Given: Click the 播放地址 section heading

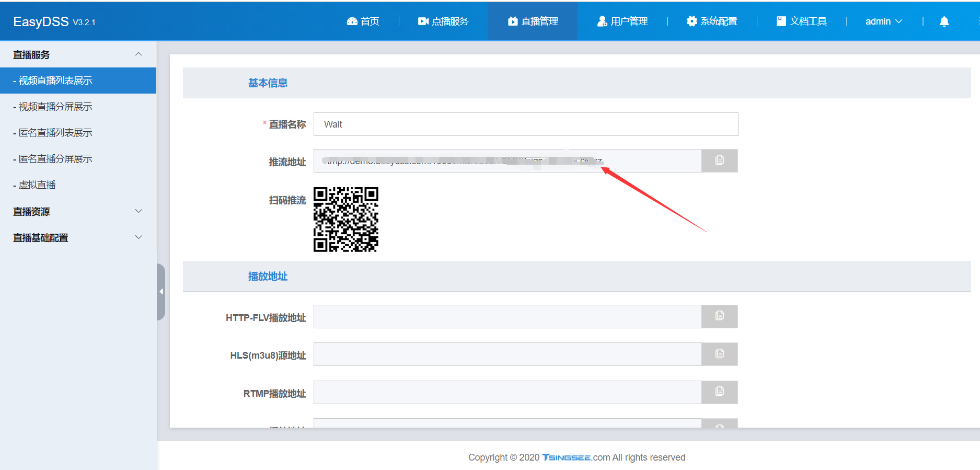Looking at the screenshot, I should point(268,277).
